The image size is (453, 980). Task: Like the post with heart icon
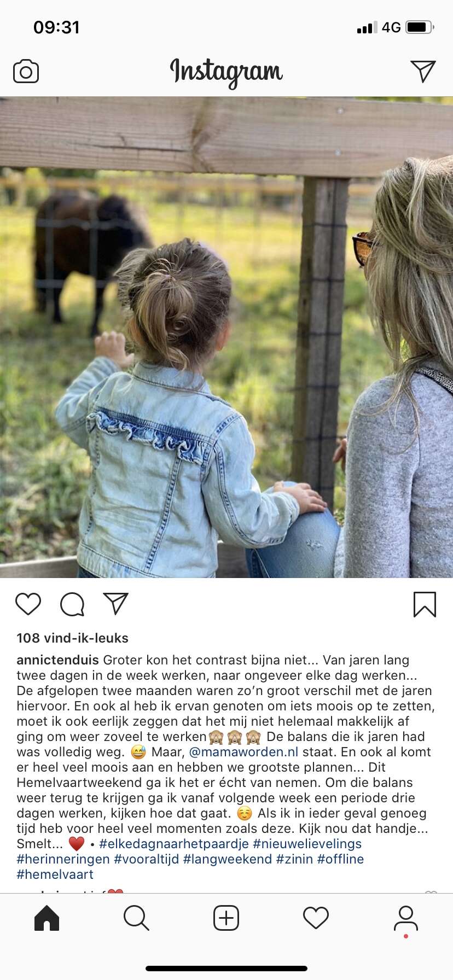[x=28, y=604]
